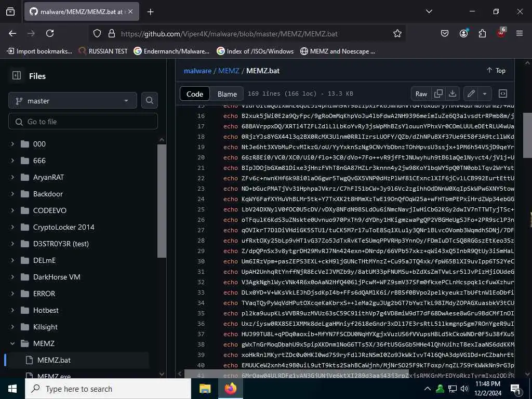This screenshot has width=532, height=399.
Task: Open a new browser tab
Action: click(x=151, y=12)
